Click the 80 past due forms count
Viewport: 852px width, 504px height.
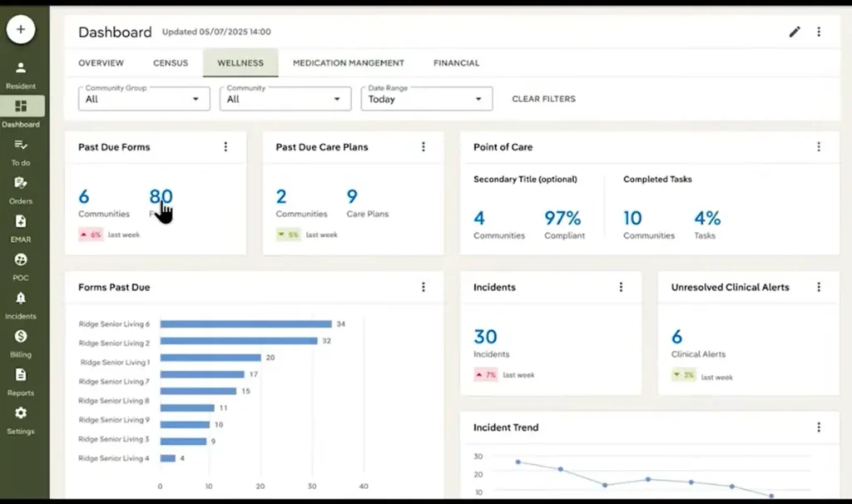pos(161,196)
